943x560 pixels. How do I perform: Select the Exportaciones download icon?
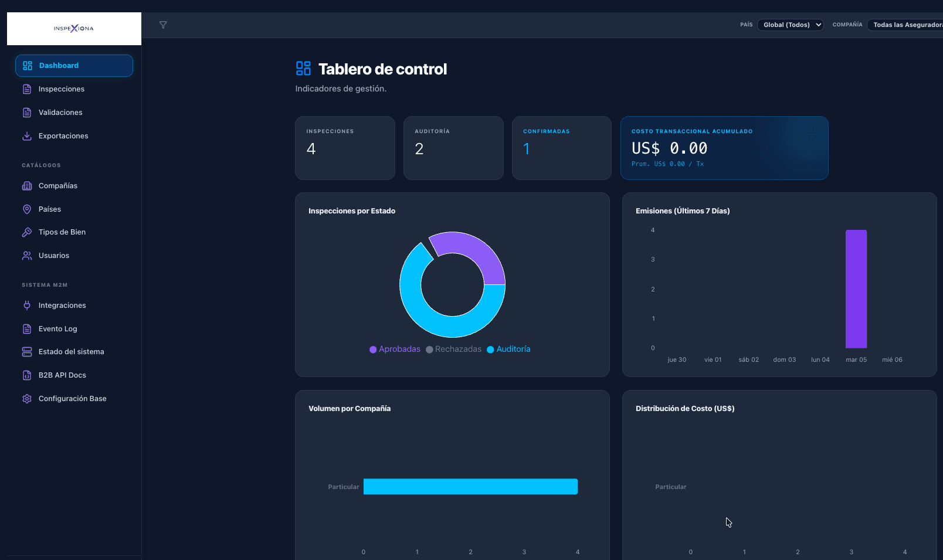click(x=27, y=136)
